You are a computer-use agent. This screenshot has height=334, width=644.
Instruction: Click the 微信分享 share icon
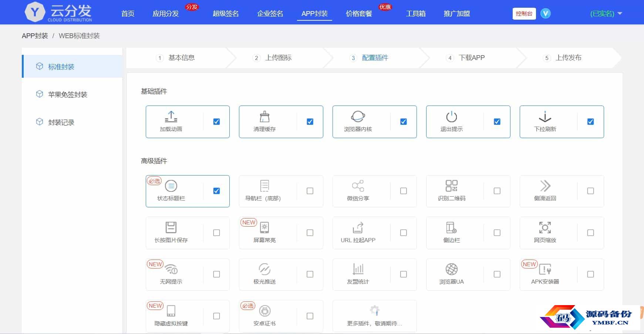tap(358, 186)
